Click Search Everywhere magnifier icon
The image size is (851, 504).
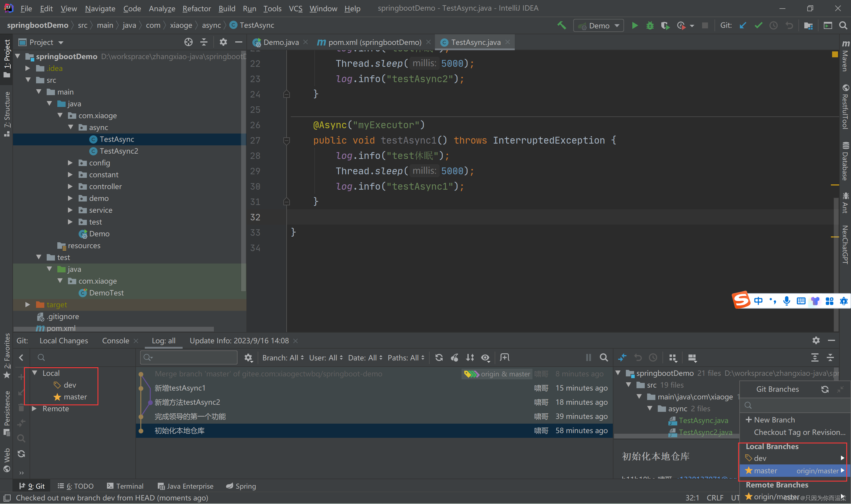point(843,25)
